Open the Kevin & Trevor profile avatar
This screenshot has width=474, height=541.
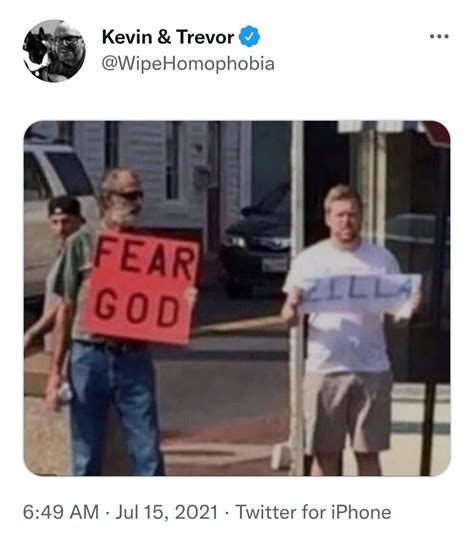(x=54, y=51)
